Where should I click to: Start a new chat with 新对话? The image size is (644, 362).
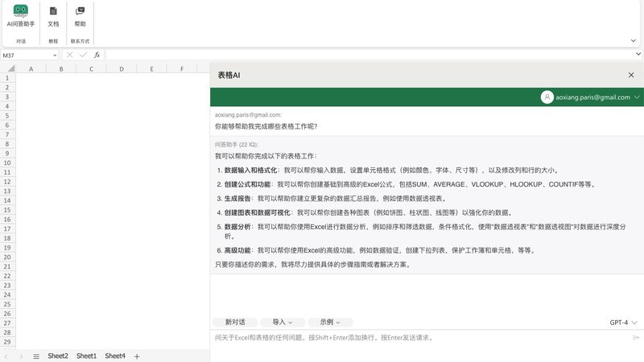click(x=235, y=323)
